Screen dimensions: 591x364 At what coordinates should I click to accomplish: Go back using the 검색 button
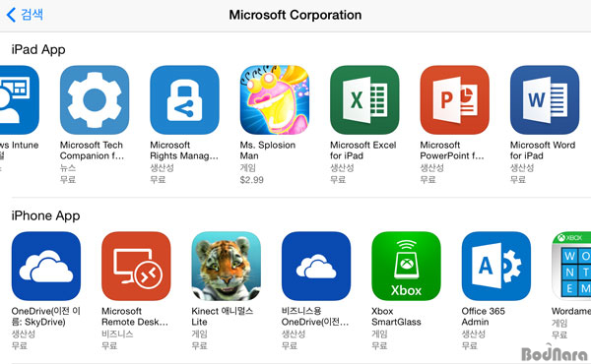coord(25,15)
